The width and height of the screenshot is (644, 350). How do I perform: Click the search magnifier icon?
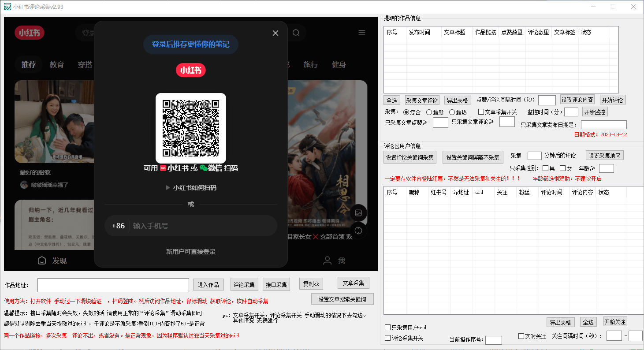click(x=296, y=33)
